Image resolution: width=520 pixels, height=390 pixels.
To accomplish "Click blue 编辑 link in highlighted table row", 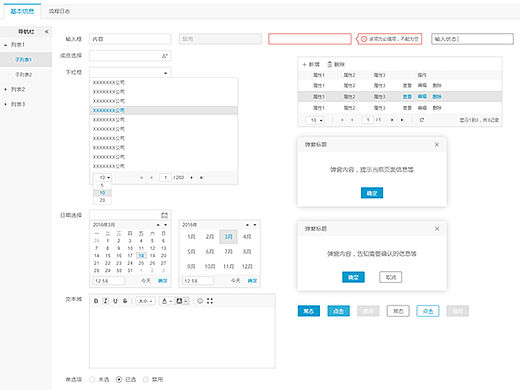I will click(x=422, y=97).
